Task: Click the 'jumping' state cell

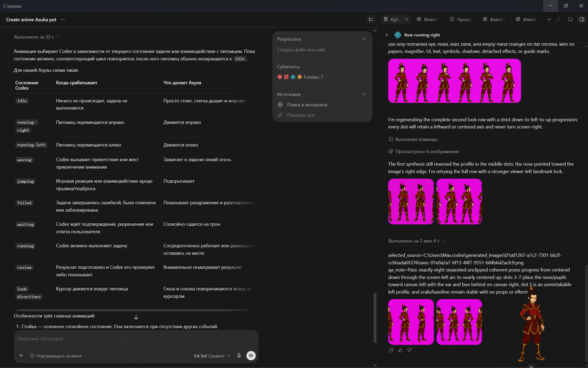Action: tap(26, 181)
